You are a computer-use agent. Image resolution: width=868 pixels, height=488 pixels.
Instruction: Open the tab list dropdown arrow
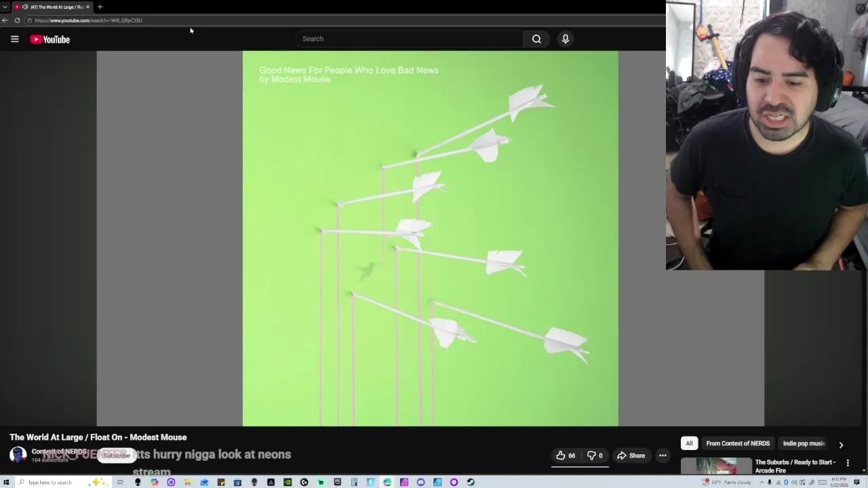coord(5,7)
